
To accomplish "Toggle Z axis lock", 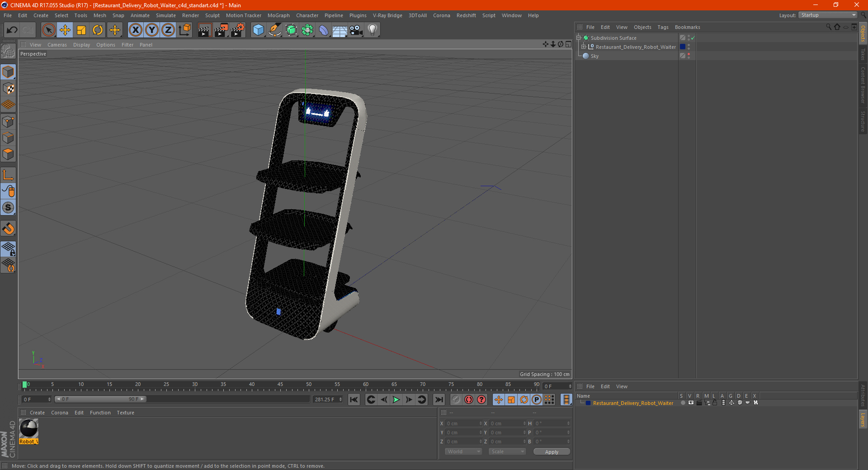I will tap(168, 30).
